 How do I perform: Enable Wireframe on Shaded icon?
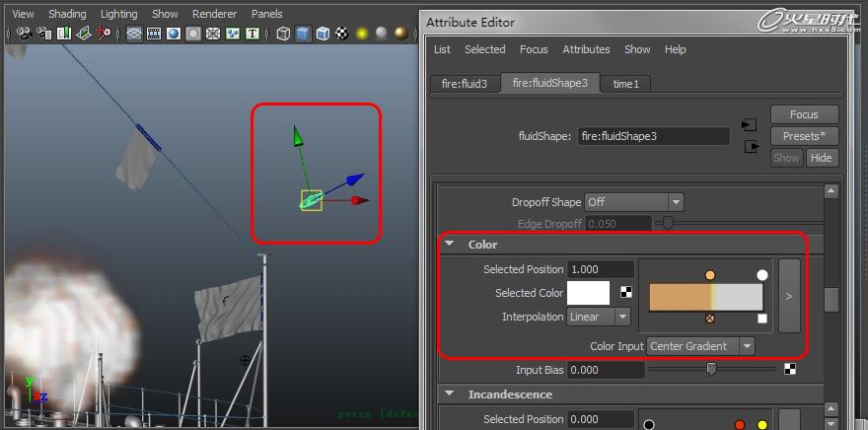tap(323, 34)
